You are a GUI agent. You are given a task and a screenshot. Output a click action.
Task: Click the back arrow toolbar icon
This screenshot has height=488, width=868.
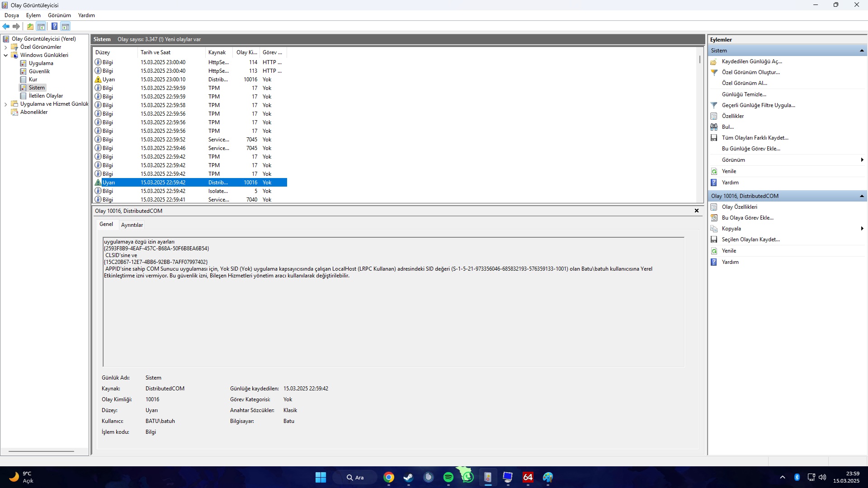6,27
